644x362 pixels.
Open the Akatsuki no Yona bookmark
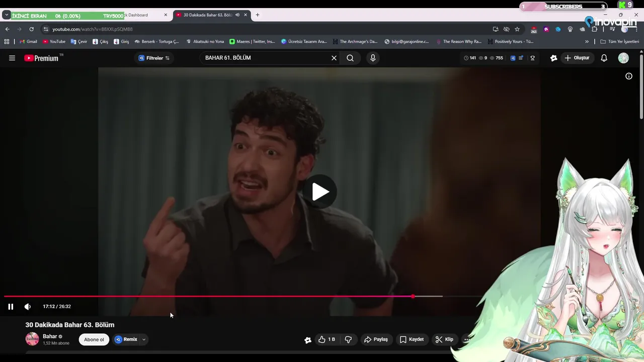[x=205, y=42]
